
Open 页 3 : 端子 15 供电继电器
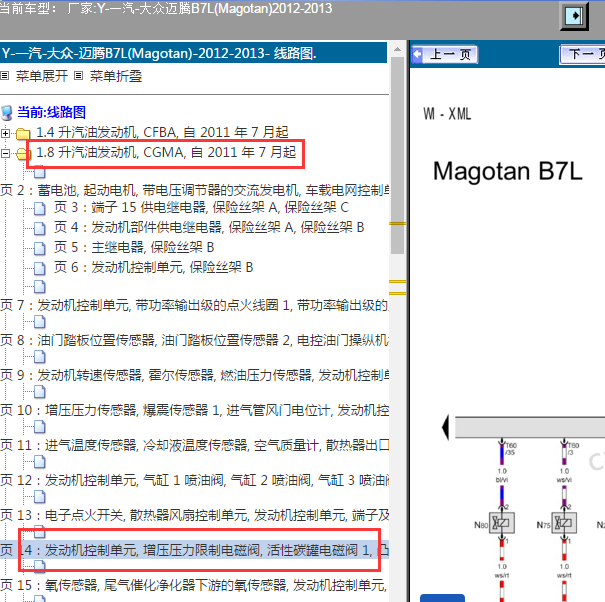(201, 208)
